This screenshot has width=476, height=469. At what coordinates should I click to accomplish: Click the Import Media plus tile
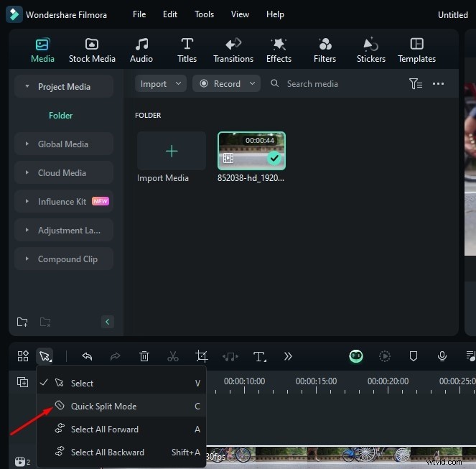(172, 151)
